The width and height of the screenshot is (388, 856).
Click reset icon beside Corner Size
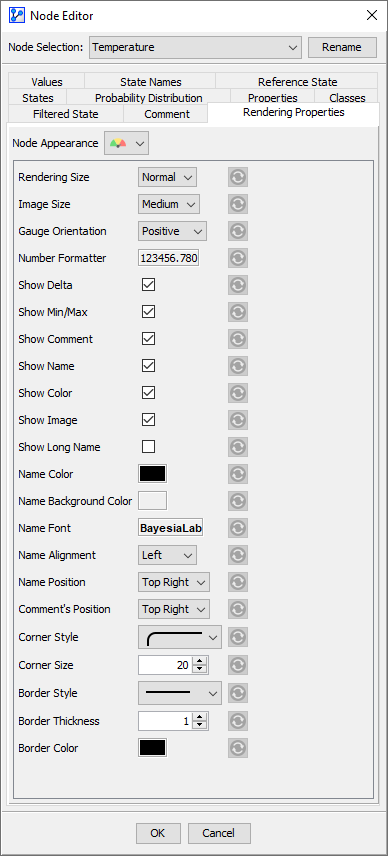238,665
